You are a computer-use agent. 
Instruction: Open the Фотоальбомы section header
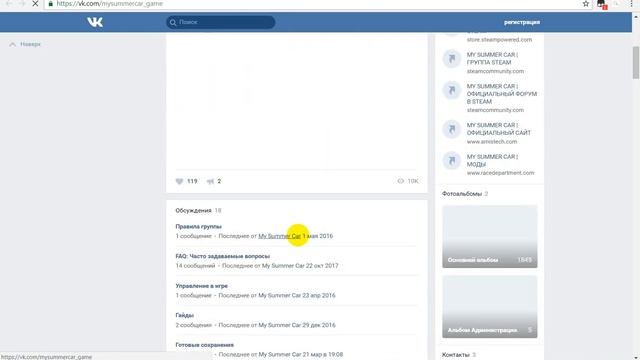[x=462, y=194]
